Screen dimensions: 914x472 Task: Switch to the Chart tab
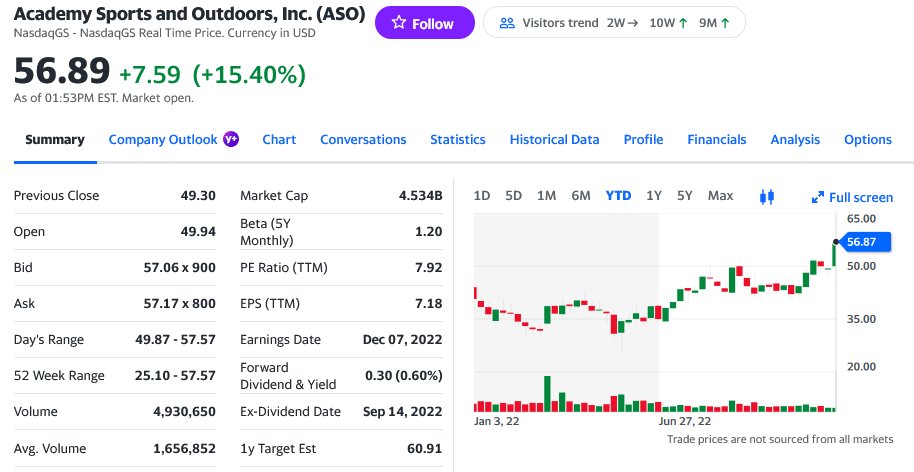[x=279, y=139]
